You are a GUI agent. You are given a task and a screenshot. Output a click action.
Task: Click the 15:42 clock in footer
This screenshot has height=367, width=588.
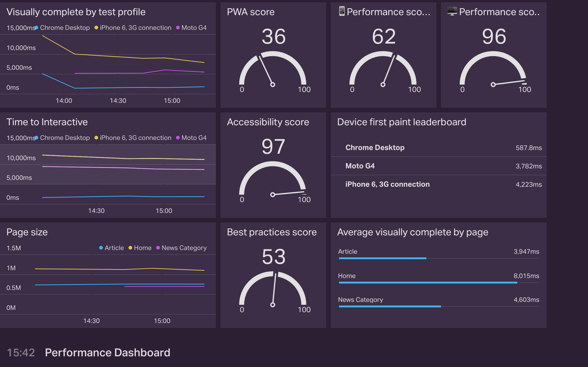click(x=21, y=353)
